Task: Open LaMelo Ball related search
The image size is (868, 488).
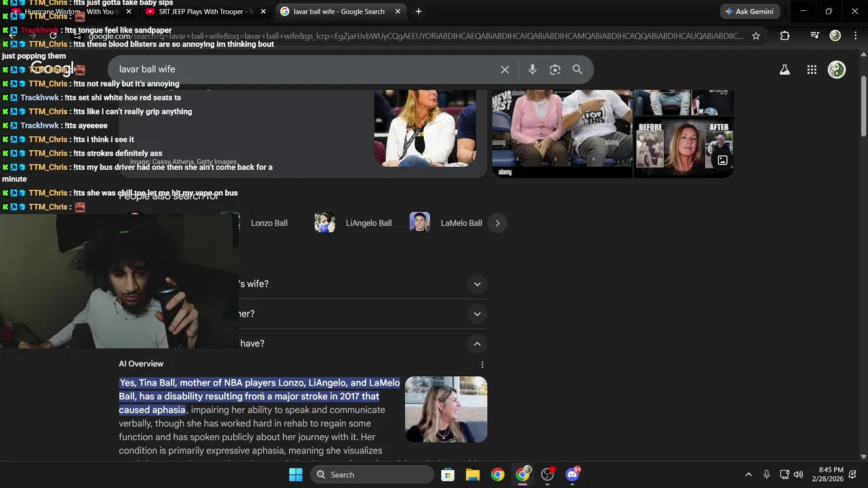Action: point(446,223)
